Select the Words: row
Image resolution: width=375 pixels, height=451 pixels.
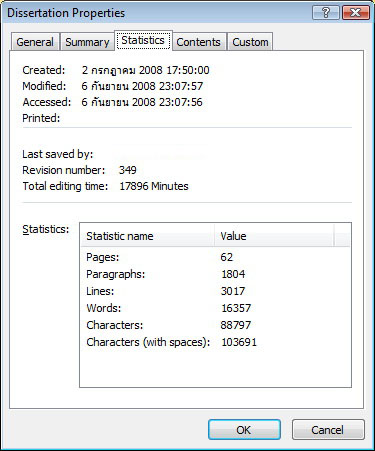pyautogui.click(x=216, y=308)
